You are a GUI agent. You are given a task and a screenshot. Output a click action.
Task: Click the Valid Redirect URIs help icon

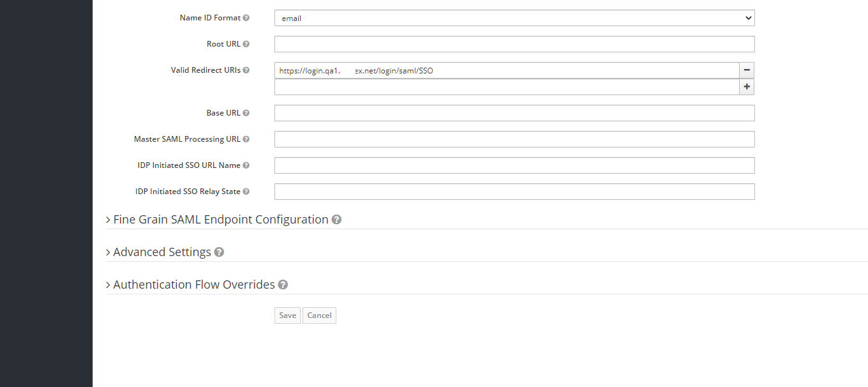[x=247, y=70]
